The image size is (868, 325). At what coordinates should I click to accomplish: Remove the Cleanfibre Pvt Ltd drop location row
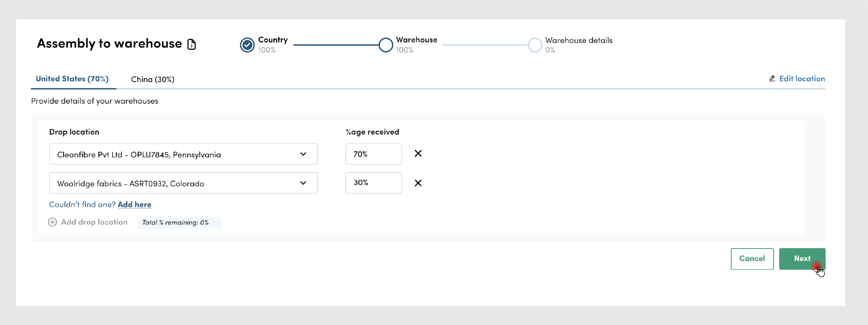(x=418, y=154)
